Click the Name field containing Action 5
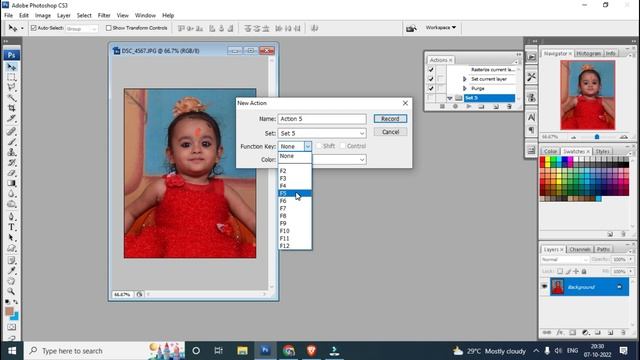640x360 pixels. [322, 119]
